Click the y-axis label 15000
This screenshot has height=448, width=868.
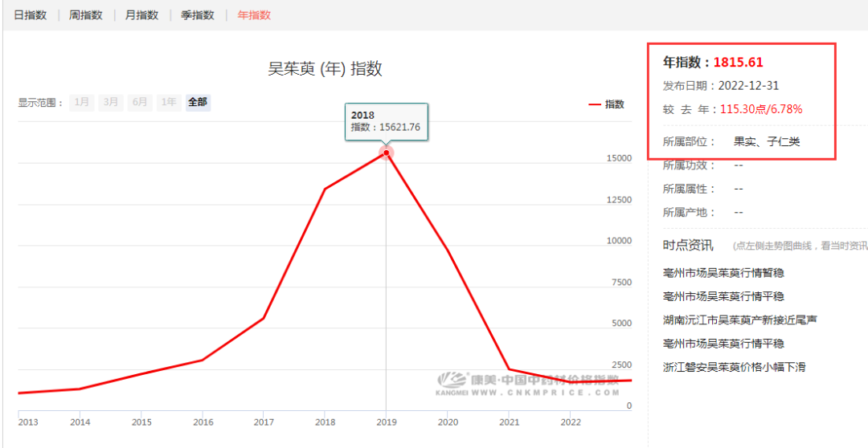coord(619,158)
